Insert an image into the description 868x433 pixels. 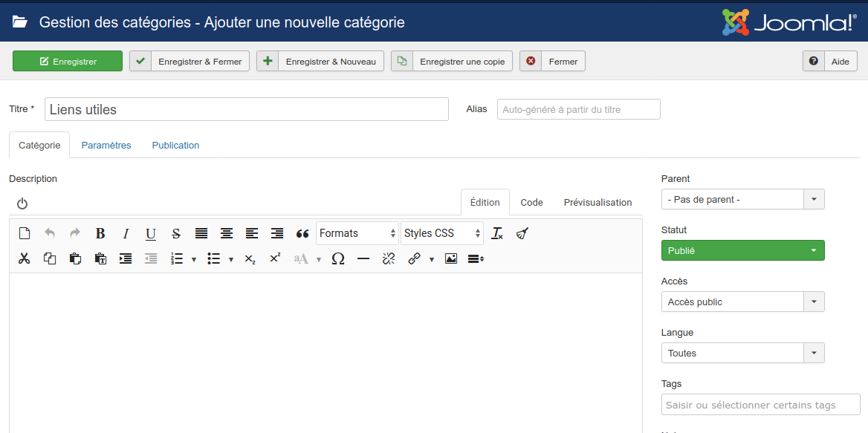(450, 258)
